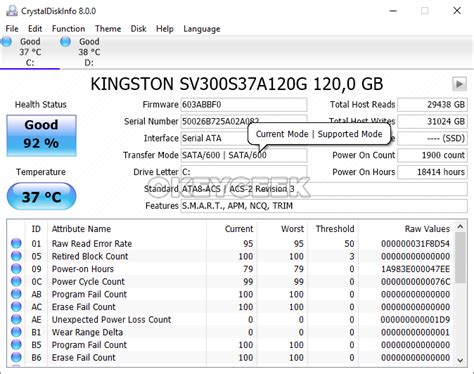Click the Serial Number field
The height and width of the screenshot is (374, 474).
point(244,121)
